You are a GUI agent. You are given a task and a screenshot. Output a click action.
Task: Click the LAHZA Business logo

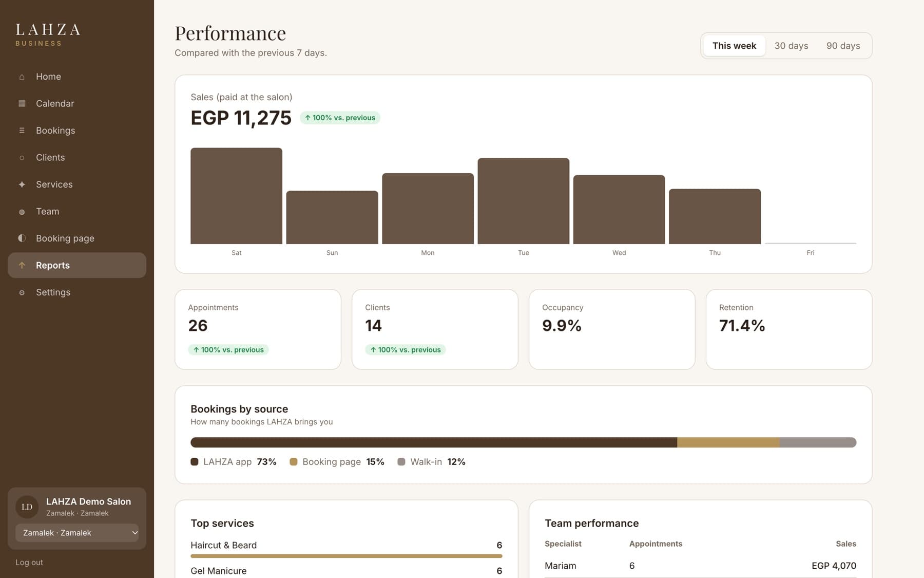click(48, 34)
